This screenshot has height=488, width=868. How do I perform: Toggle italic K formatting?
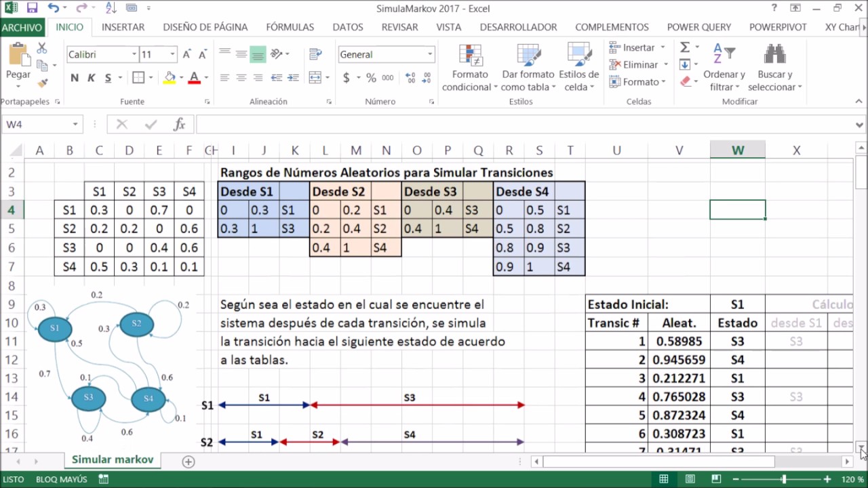[91, 78]
